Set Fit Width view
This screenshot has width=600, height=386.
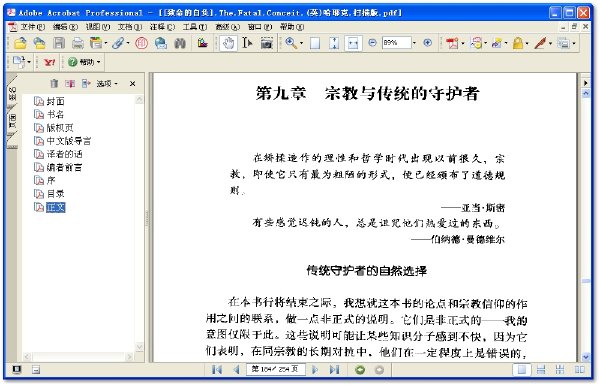tap(353, 43)
